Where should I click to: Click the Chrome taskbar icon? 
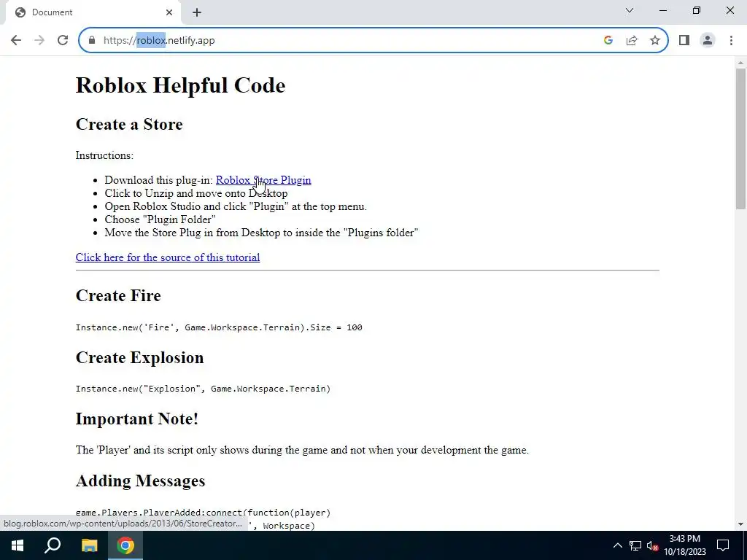point(125,545)
